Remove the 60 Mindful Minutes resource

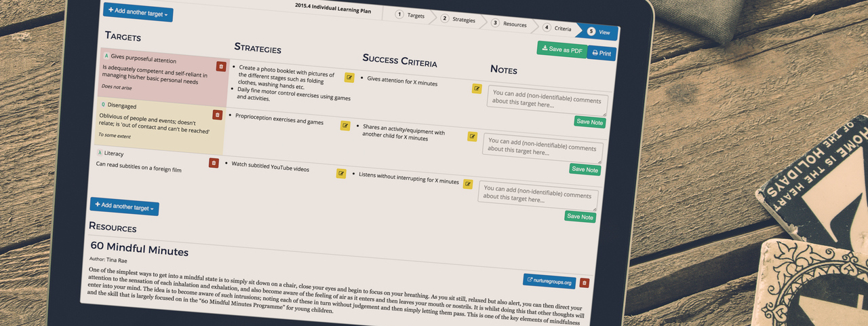point(585,283)
